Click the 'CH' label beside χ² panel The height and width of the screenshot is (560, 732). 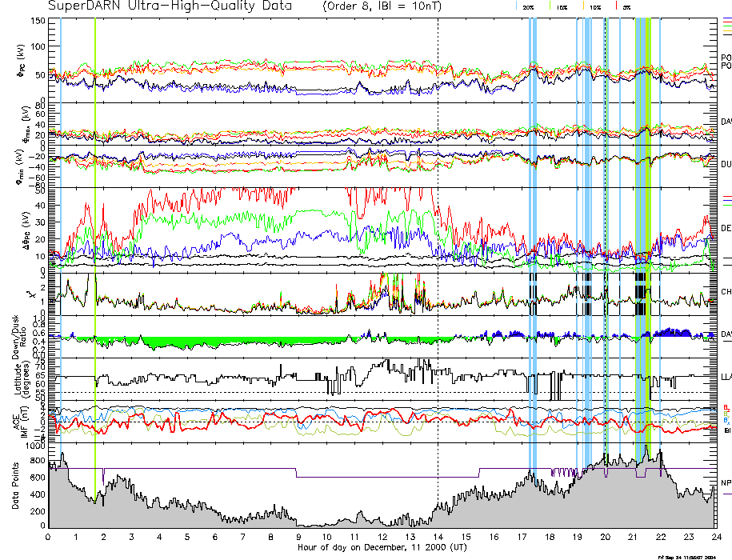pos(726,292)
